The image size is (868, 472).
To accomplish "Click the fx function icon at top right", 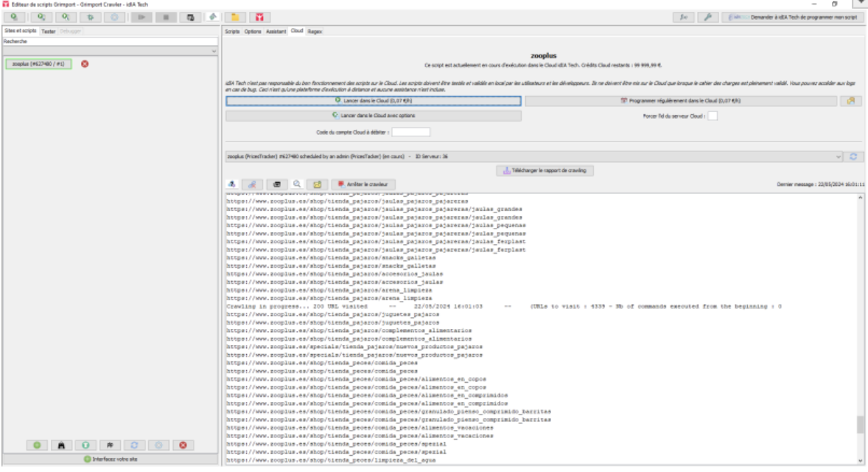I will (684, 17).
